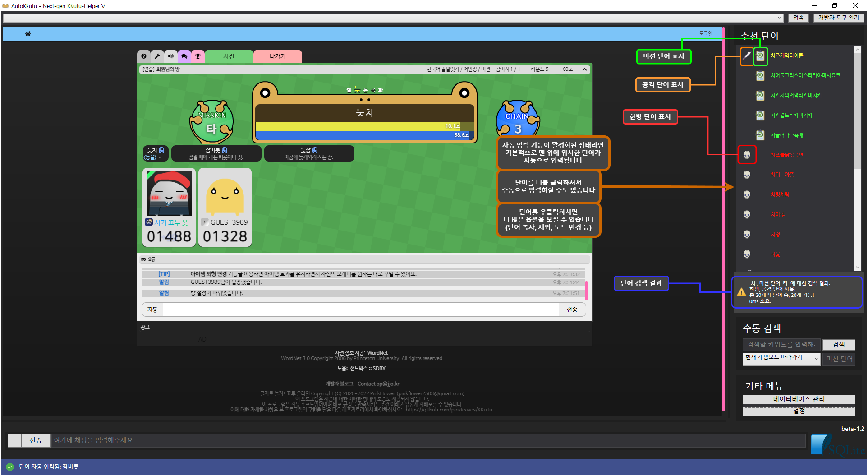Image resolution: width=868 pixels, height=476 pixels.
Task: Click the glasses spectator icon beside 2등
Action: coord(143,259)
